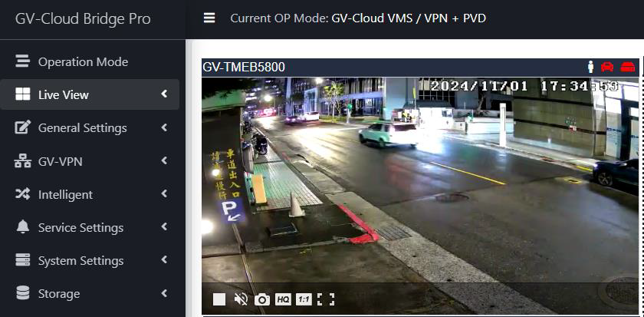
Task: Open the Operation Mode page
Action: point(83,61)
